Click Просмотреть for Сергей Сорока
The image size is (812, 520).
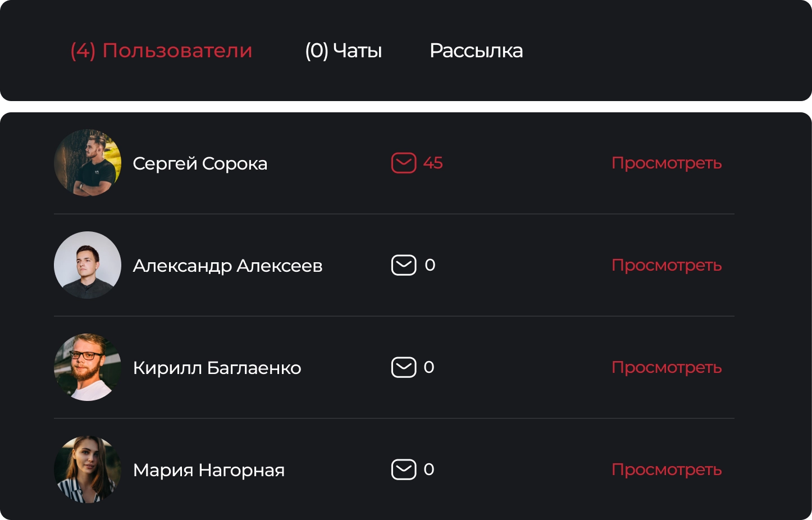[x=667, y=163]
